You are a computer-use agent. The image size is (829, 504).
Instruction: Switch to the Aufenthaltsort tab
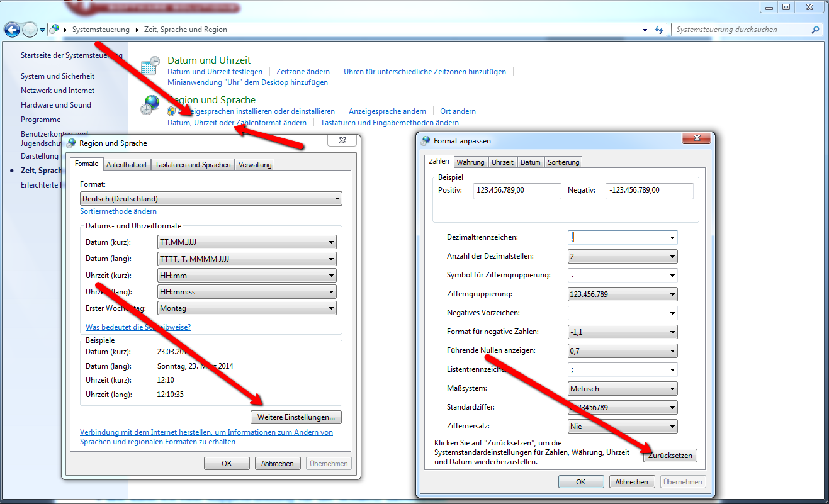tap(127, 164)
